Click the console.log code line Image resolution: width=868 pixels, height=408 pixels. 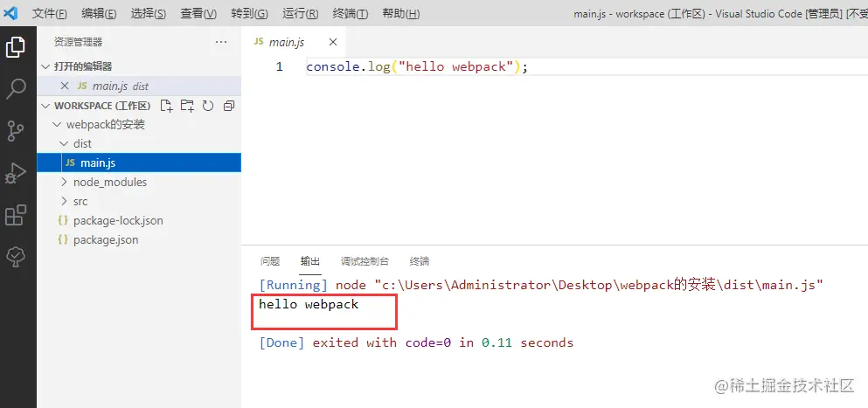[x=418, y=67]
